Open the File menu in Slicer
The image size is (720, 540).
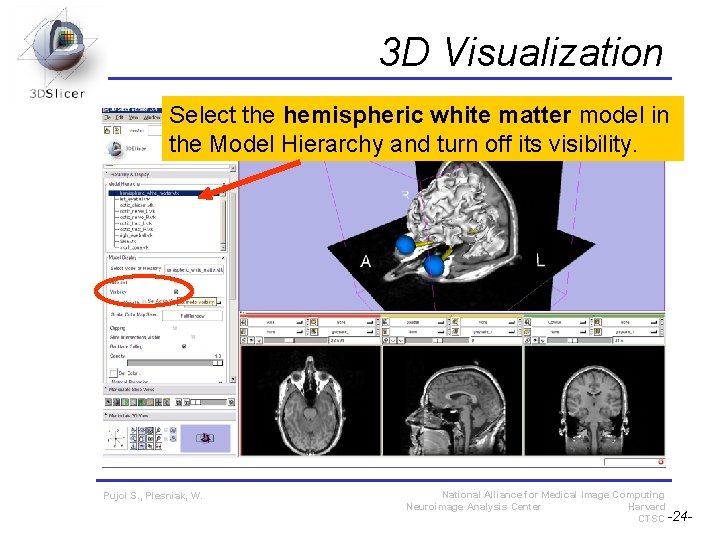[x=108, y=118]
